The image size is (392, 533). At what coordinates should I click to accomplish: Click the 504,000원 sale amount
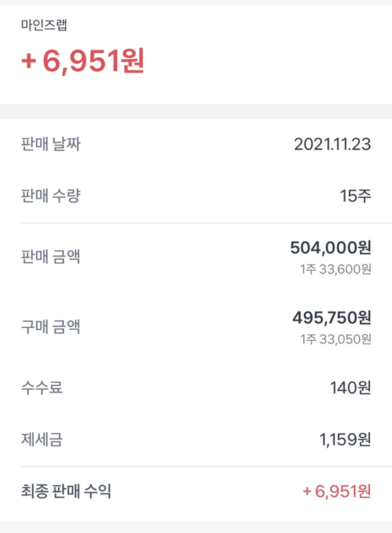pyautogui.click(x=331, y=247)
